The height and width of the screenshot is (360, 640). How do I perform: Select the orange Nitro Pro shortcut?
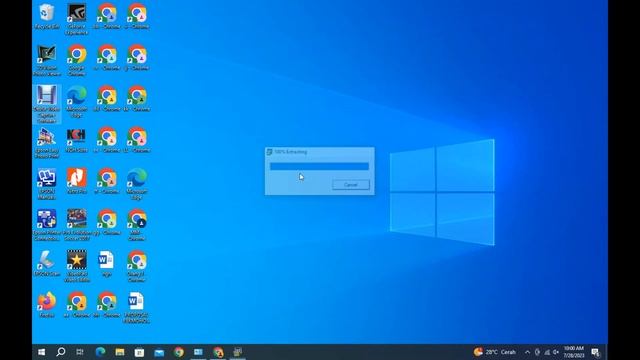coord(76,181)
